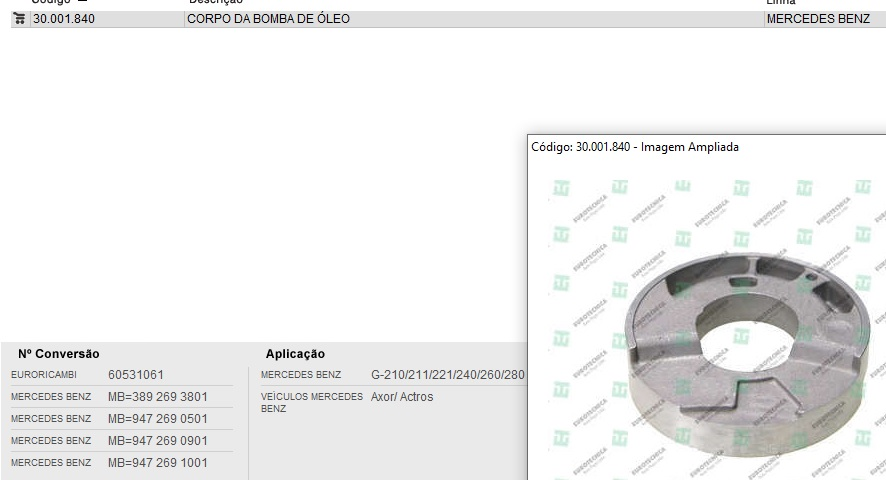The width and height of the screenshot is (886, 480).
Task: Pick conversion number MB=947 269 0501
Action: pos(158,419)
